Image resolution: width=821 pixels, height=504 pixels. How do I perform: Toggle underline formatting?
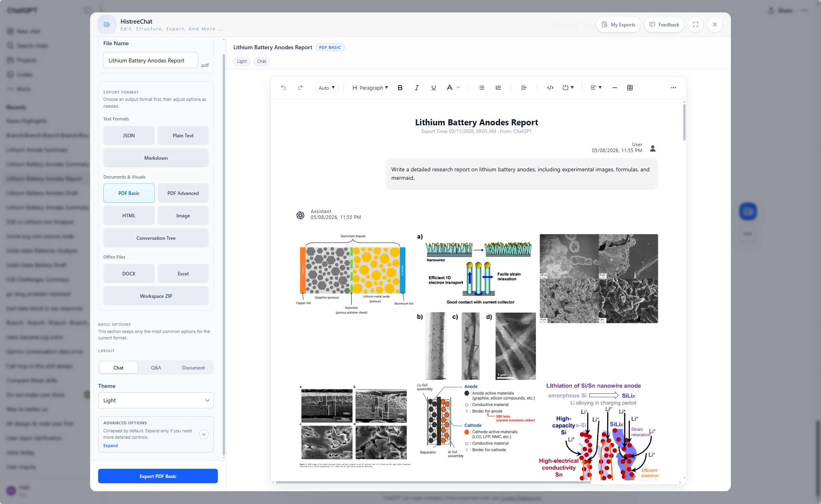click(433, 88)
